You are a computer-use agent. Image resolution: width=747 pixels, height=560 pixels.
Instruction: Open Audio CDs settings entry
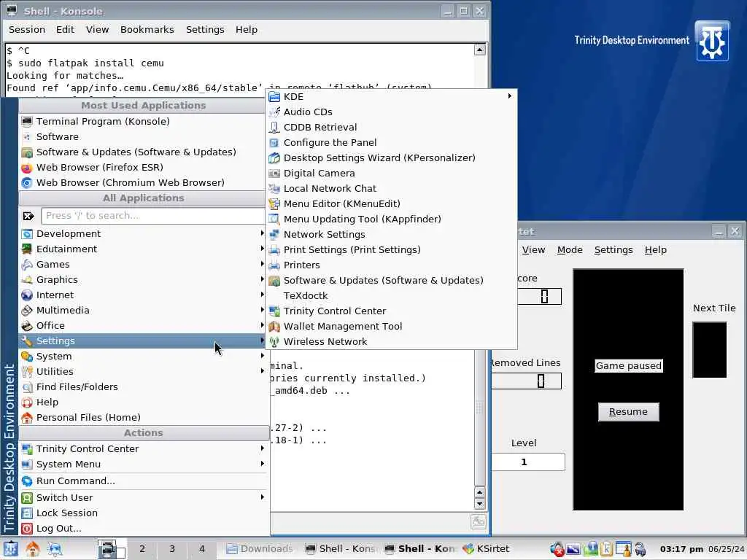392,112
